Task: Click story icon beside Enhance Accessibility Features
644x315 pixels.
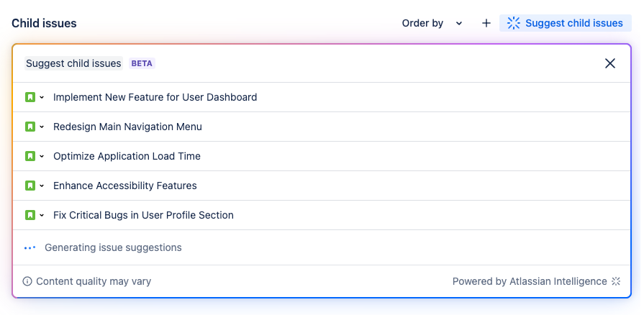Action: coord(30,186)
